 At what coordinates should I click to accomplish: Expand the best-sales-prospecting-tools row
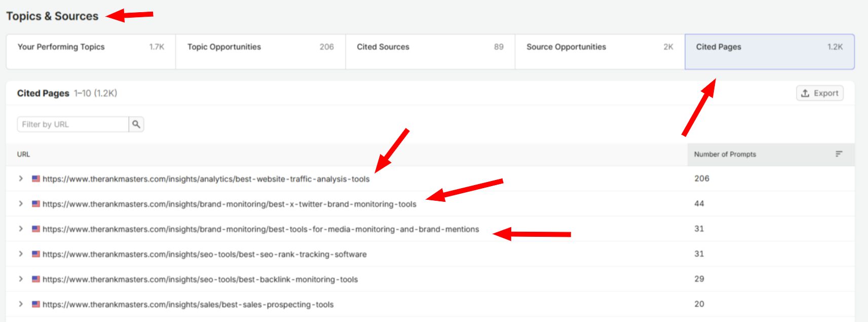click(21, 304)
